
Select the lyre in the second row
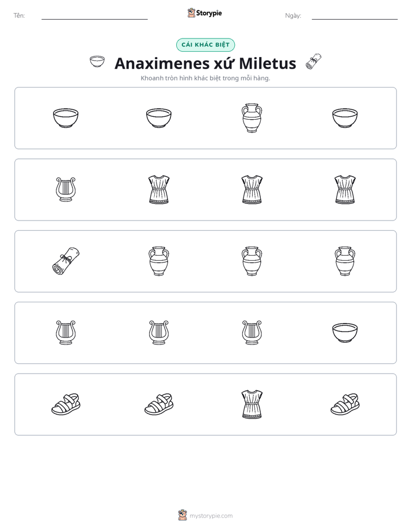(x=66, y=189)
